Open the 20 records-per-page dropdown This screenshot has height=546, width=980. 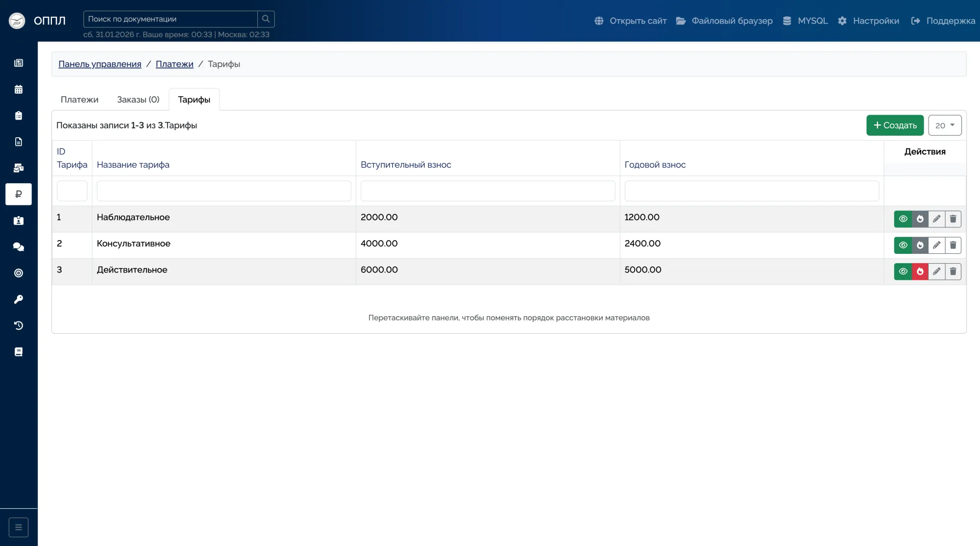[x=944, y=125]
